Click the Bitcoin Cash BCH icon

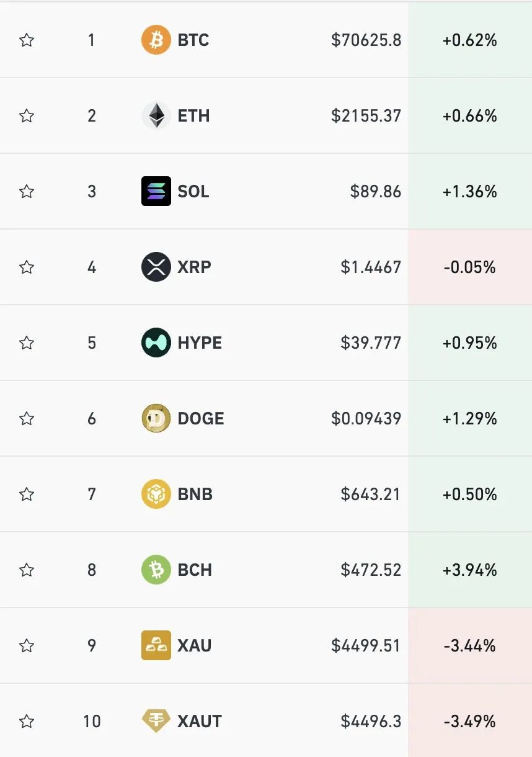[156, 570]
